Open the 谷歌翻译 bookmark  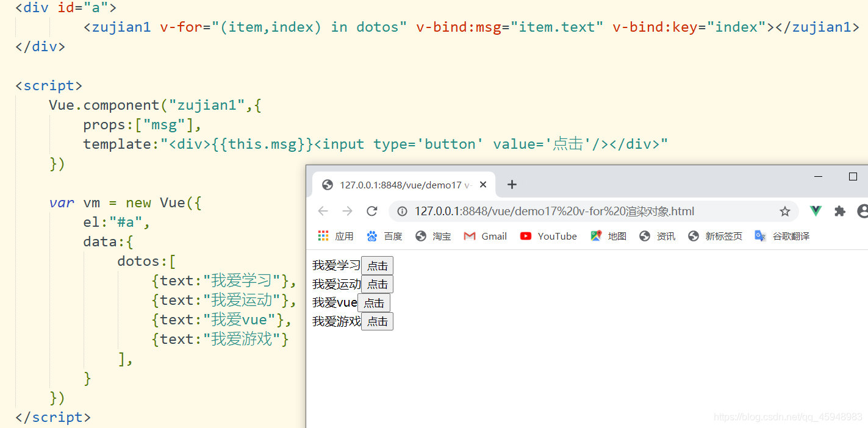782,236
